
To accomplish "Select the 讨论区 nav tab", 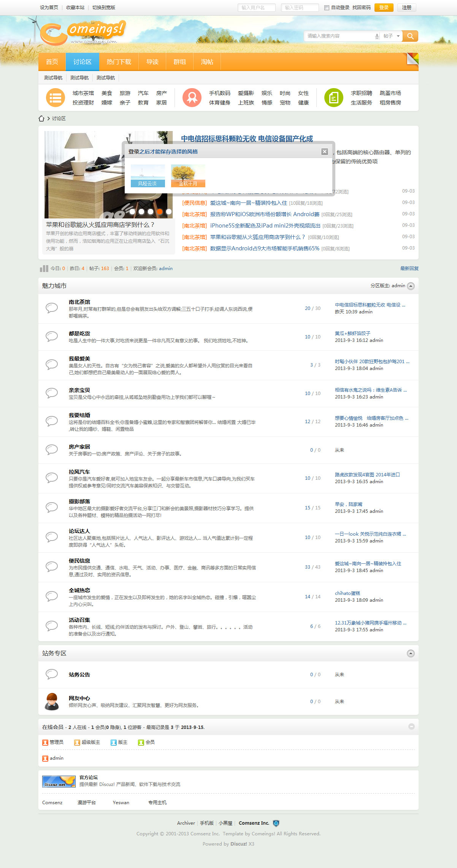I will tap(83, 62).
